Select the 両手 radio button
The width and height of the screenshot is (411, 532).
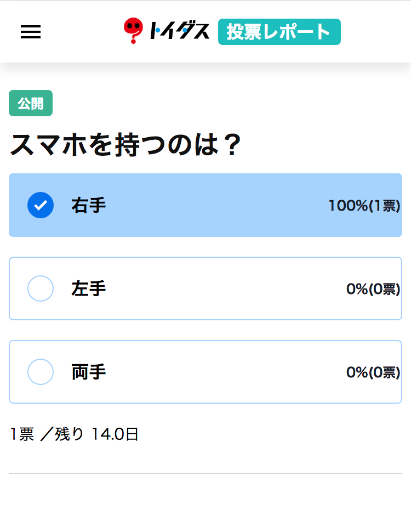click(x=41, y=372)
